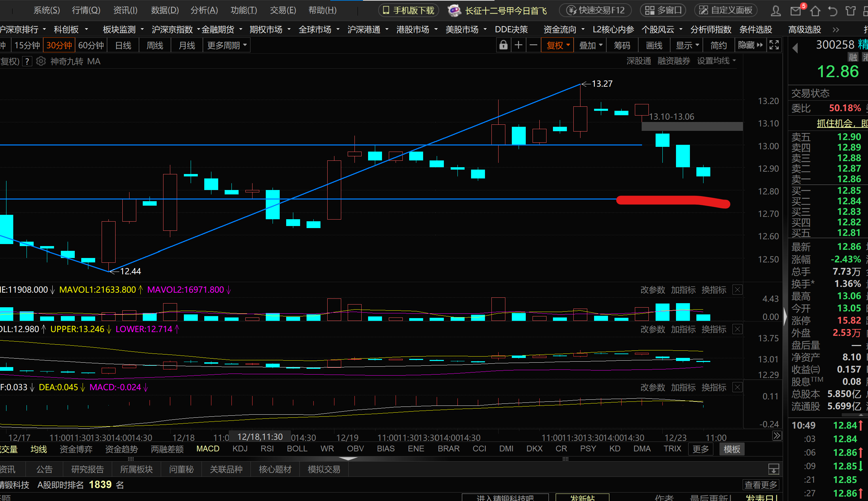Expand the 更多周期 dropdown
The width and height of the screenshot is (868, 501).
(x=227, y=45)
